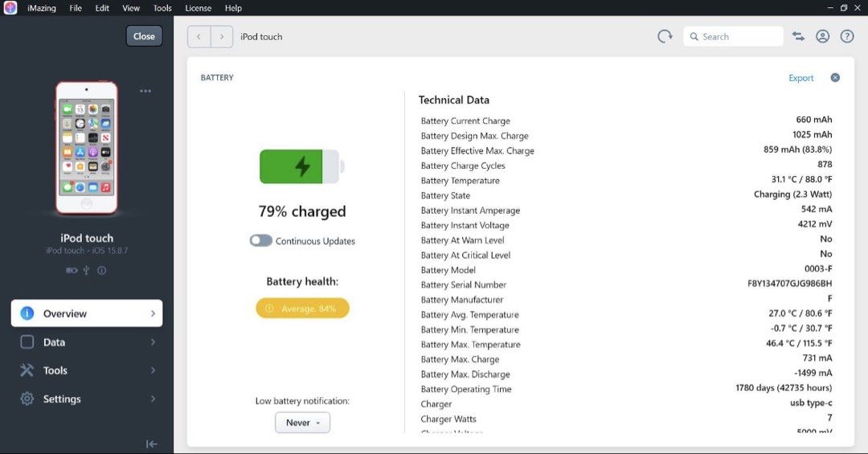
Task: Click the device info icon under device name
Action: tap(102, 270)
